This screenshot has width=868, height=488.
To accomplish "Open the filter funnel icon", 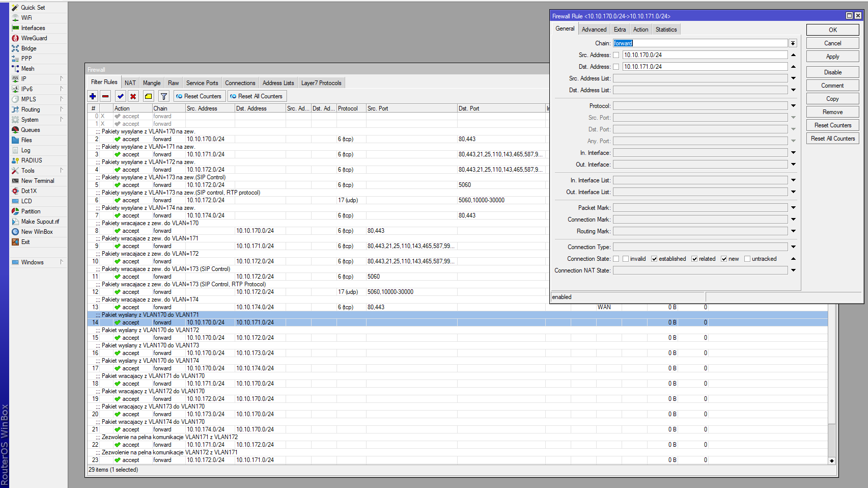I will (164, 96).
